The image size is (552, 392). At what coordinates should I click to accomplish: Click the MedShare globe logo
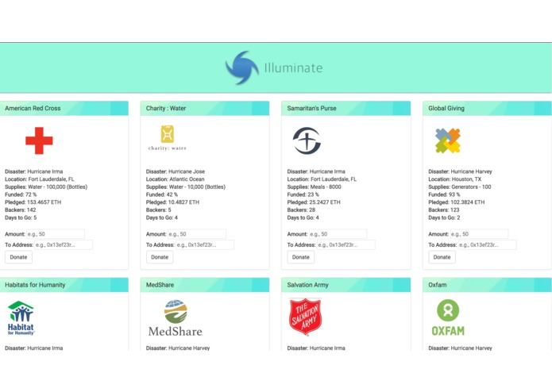(x=176, y=318)
